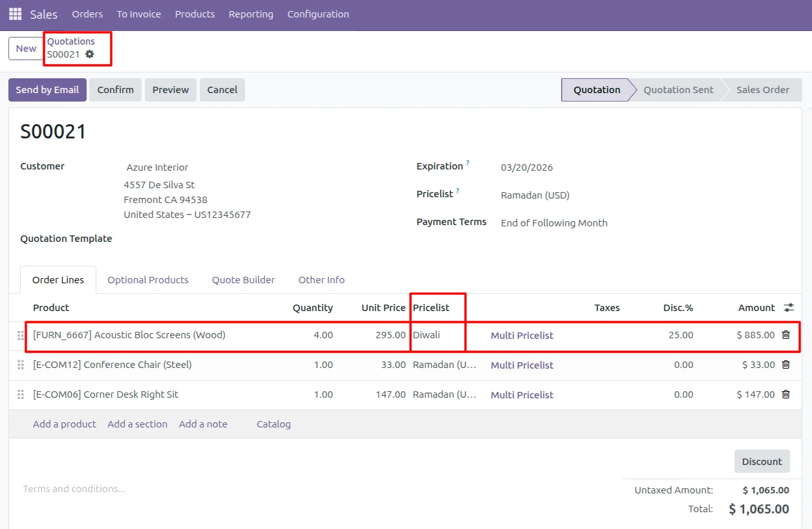Sort by the Unit Price column header

coord(383,308)
